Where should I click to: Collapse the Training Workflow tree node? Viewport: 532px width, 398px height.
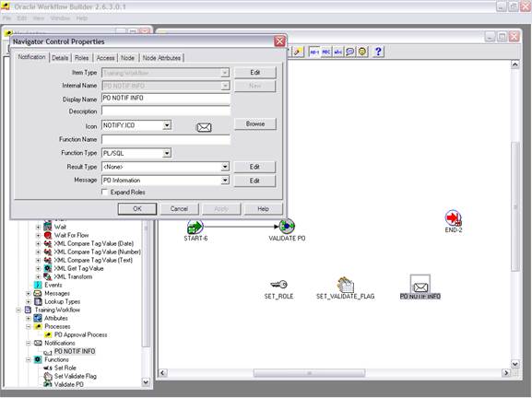[x=18, y=310]
